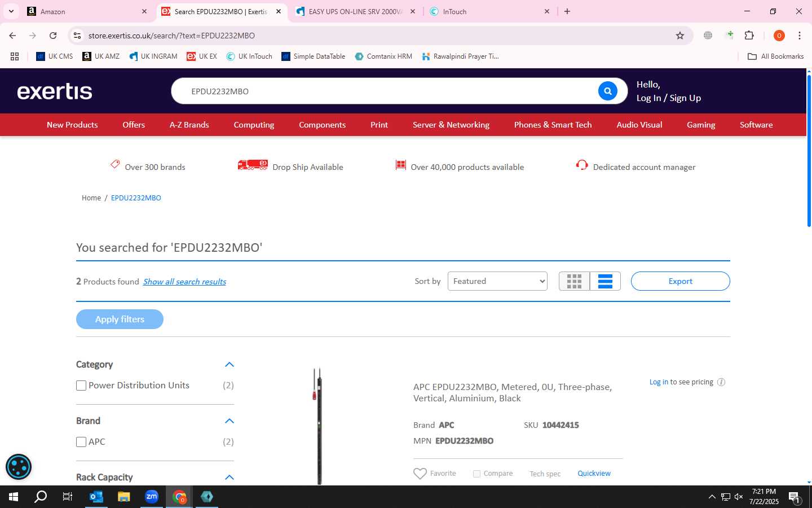This screenshot has height=508, width=812.
Task: Open Chrome three-dot menu
Action: pyautogui.click(x=799, y=36)
